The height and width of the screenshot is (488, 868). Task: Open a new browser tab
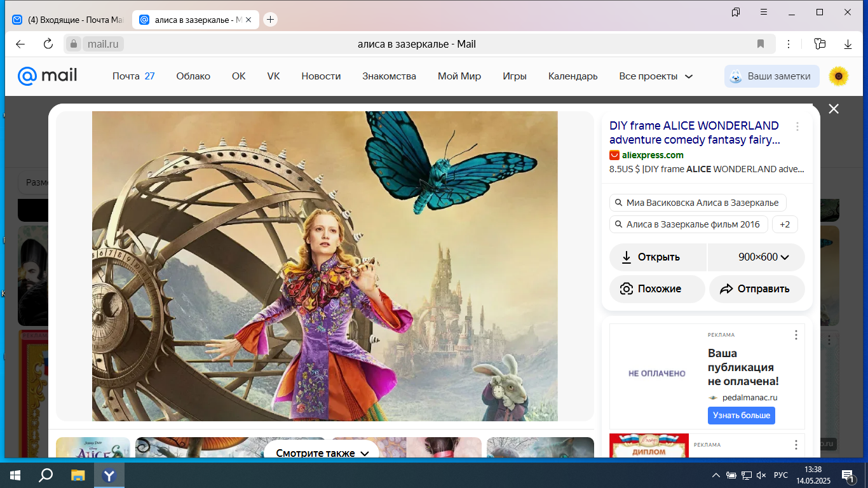(270, 20)
